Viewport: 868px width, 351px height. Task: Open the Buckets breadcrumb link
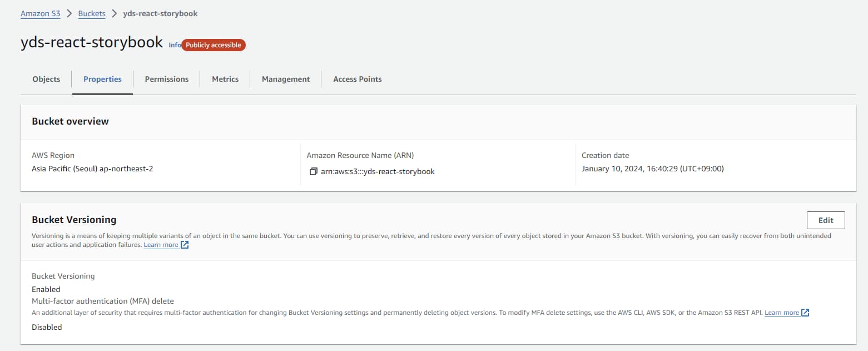(x=92, y=13)
